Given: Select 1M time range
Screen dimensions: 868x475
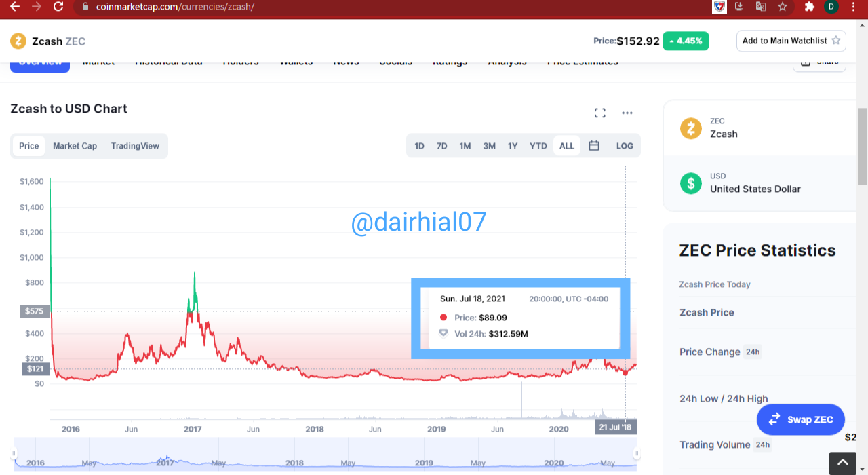Looking at the screenshot, I should pos(465,146).
